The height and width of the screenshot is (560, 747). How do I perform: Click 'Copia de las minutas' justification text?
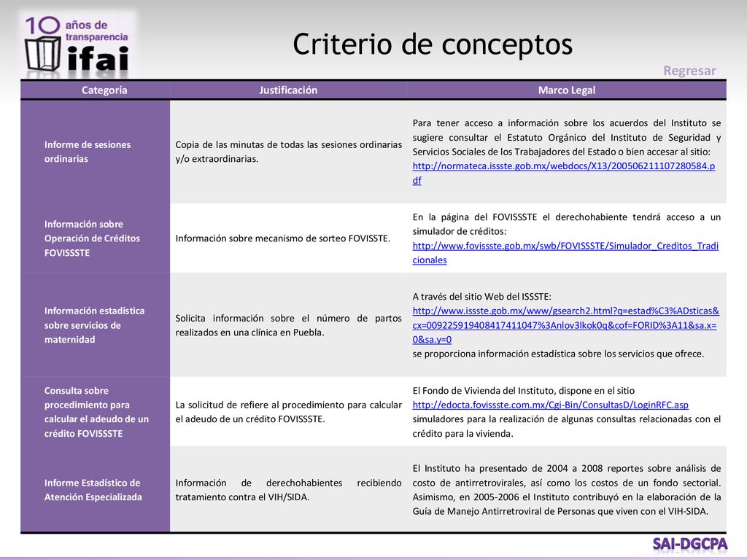coord(289,152)
